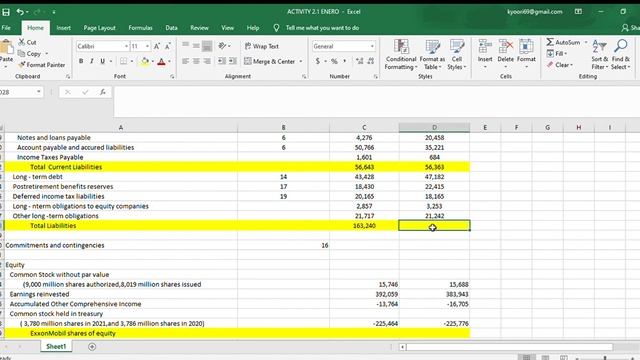Click the Save icon in title bar
This screenshot has width=640, height=360.
pyautogui.click(x=6, y=12)
